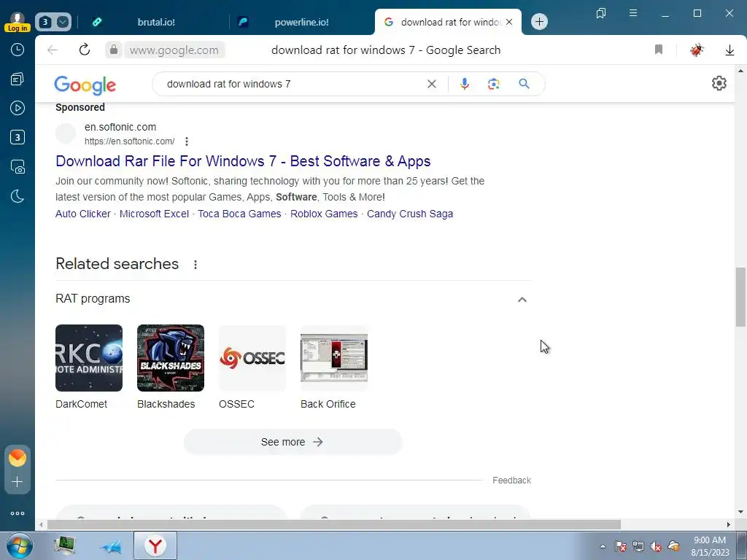The image size is (747, 560).
Task: Open the Toca Boca Games sitelink
Action: (239, 214)
